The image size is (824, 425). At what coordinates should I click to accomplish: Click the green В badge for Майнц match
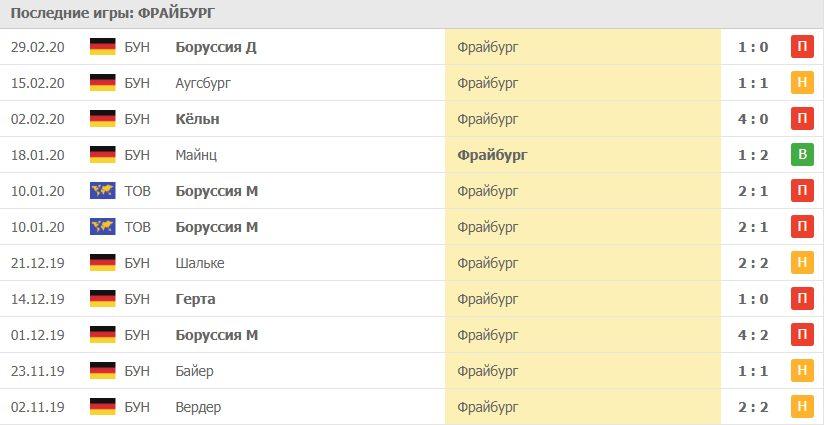pyautogui.click(x=801, y=155)
